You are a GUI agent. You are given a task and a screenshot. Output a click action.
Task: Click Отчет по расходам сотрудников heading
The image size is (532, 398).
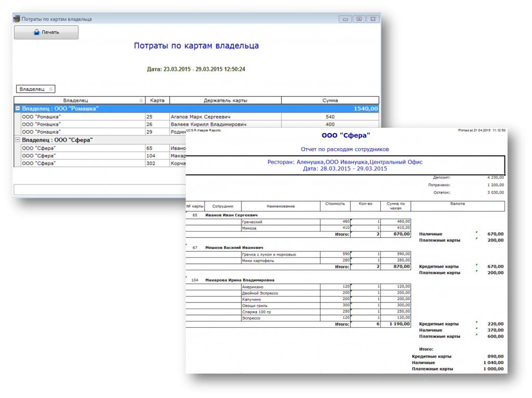[345, 149]
